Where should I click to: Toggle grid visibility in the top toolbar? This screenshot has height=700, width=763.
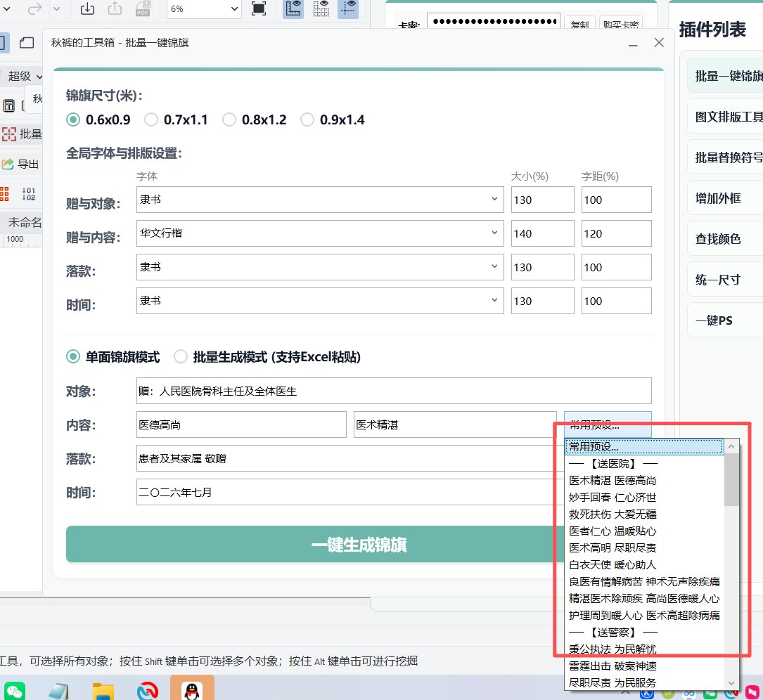pyautogui.click(x=321, y=8)
